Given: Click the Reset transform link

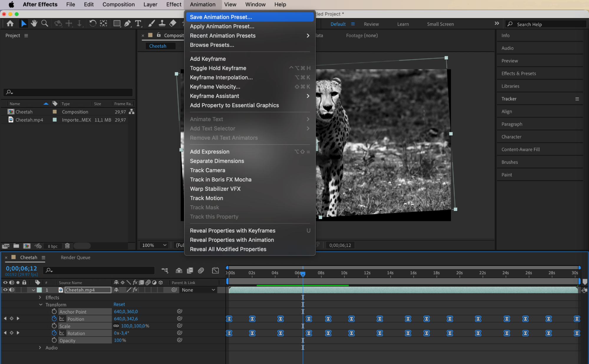Looking at the screenshot, I should point(119,304).
